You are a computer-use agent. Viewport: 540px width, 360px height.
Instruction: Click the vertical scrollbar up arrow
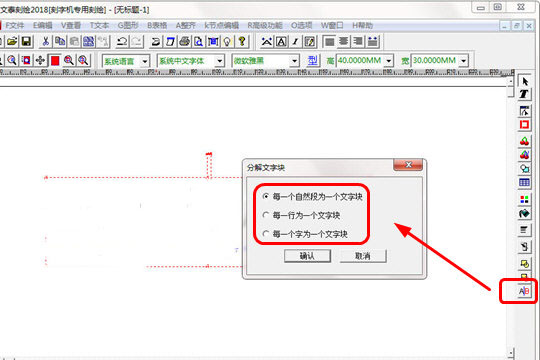511,81
